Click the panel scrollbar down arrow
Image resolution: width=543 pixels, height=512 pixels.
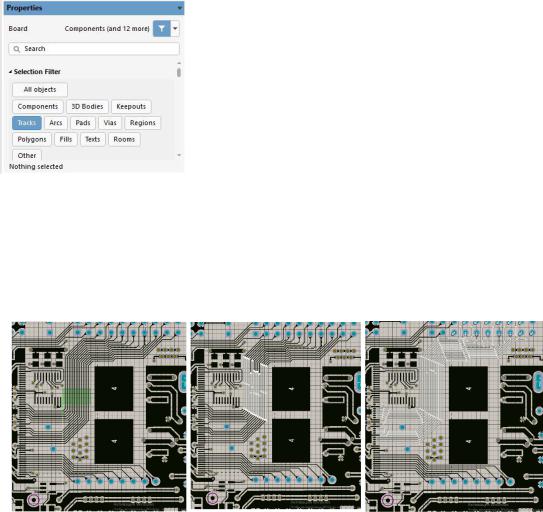179,155
